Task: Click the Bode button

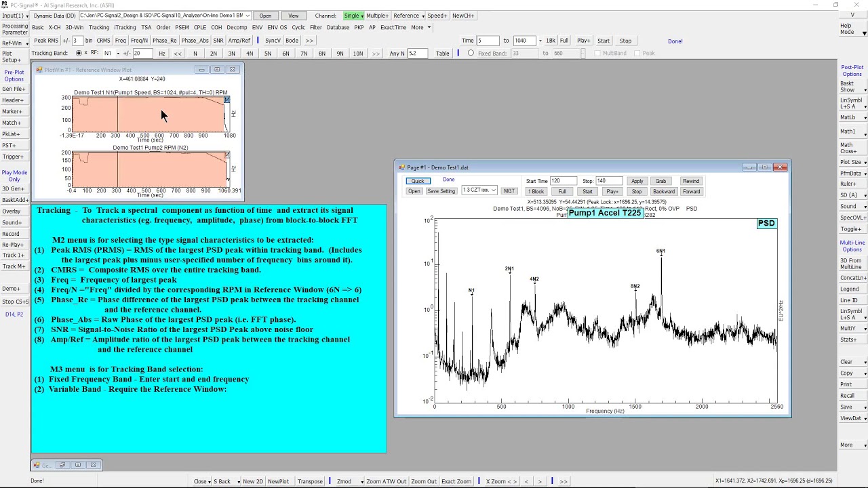Action: [x=292, y=41]
